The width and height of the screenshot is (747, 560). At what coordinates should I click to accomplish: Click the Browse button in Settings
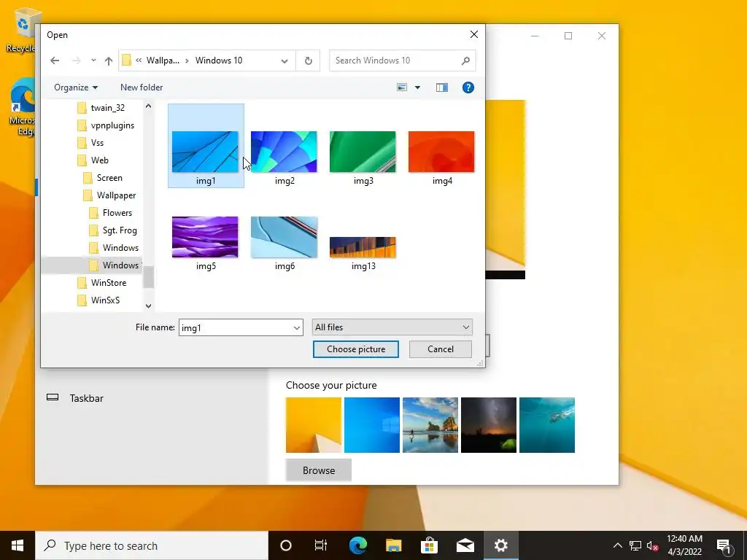319,470
